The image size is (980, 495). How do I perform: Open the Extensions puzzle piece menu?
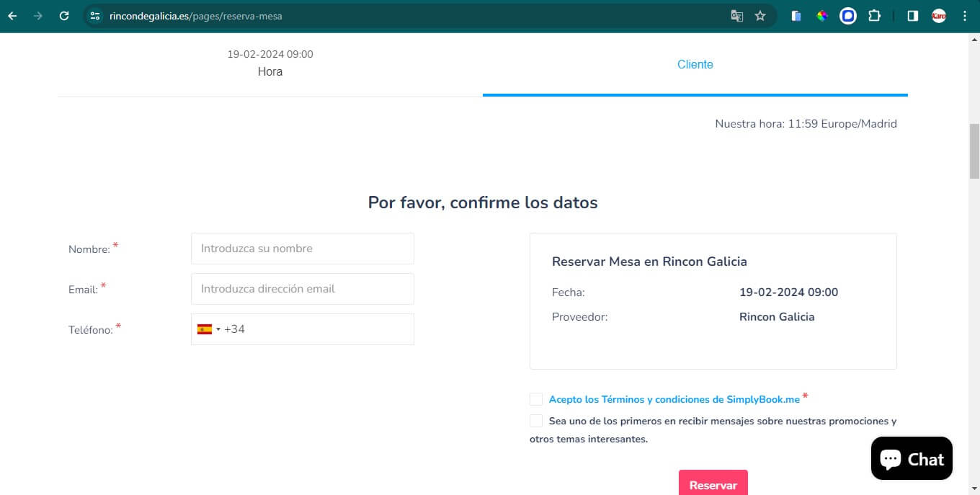(874, 16)
